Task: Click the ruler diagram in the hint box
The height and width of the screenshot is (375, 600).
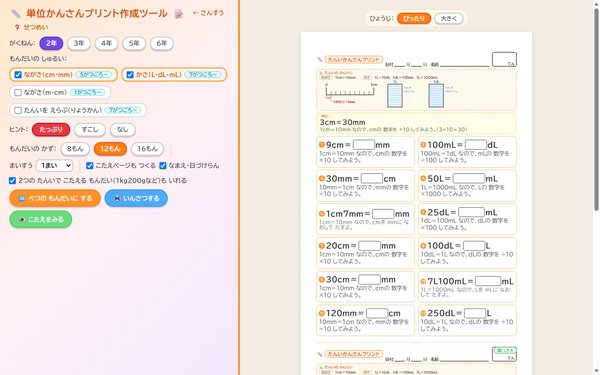Action: [x=350, y=92]
